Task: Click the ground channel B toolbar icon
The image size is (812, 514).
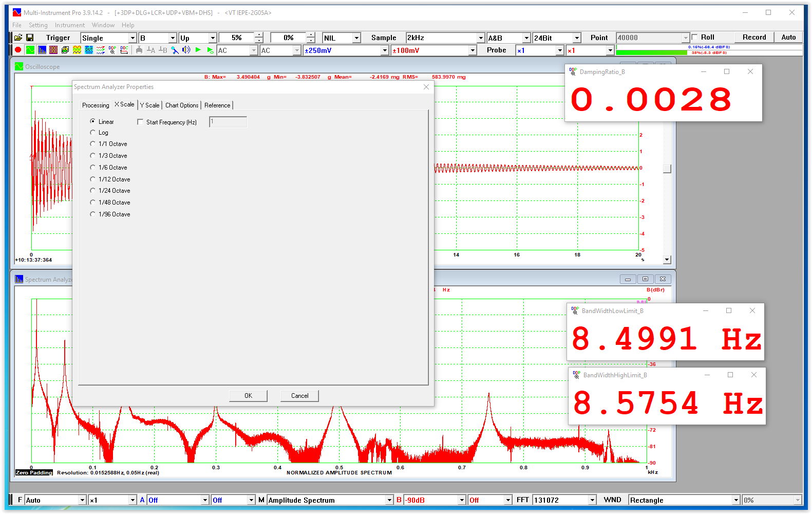Action: (163, 50)
